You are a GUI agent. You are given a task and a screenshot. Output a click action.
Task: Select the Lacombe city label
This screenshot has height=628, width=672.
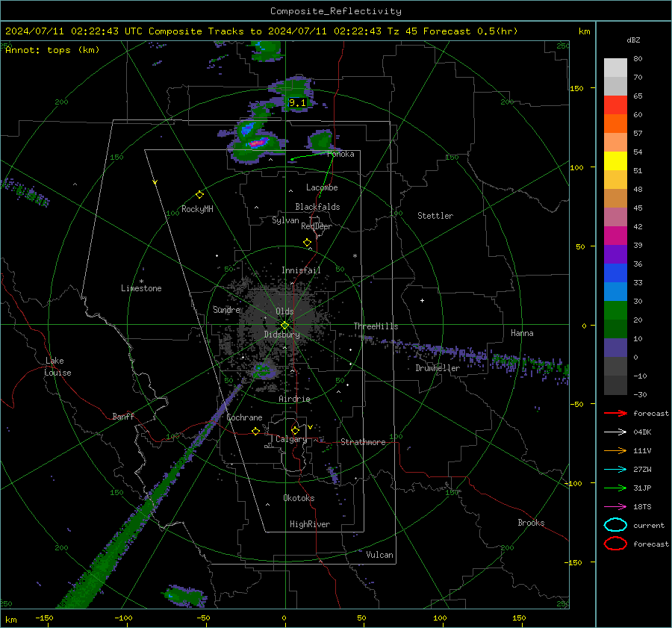(322, 187)
